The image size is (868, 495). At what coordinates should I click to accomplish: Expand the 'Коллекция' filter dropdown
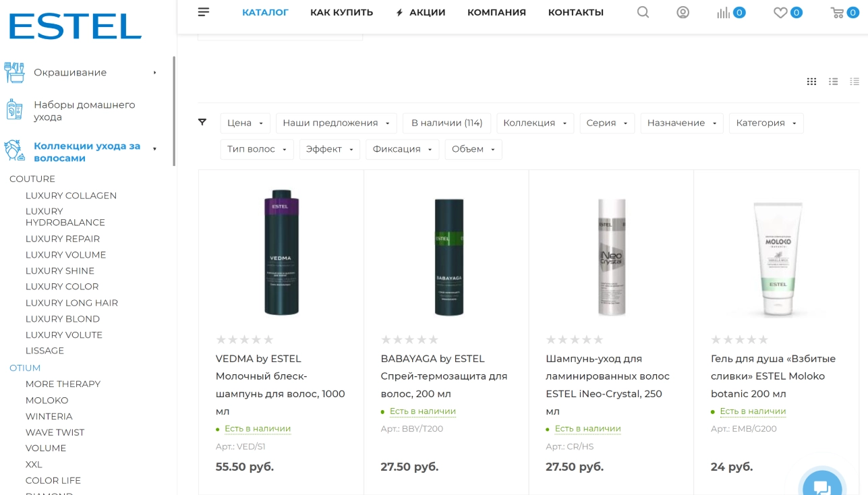(x=536, y=123)
